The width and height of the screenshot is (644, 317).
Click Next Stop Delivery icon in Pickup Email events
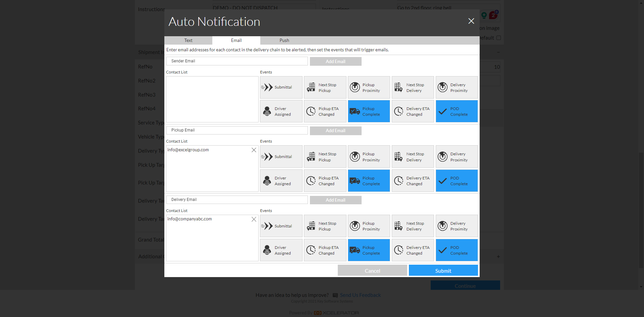tap(398, 157)
